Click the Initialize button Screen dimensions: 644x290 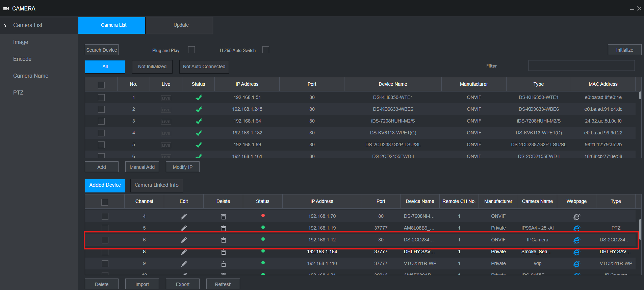click(x=624, y=50)
